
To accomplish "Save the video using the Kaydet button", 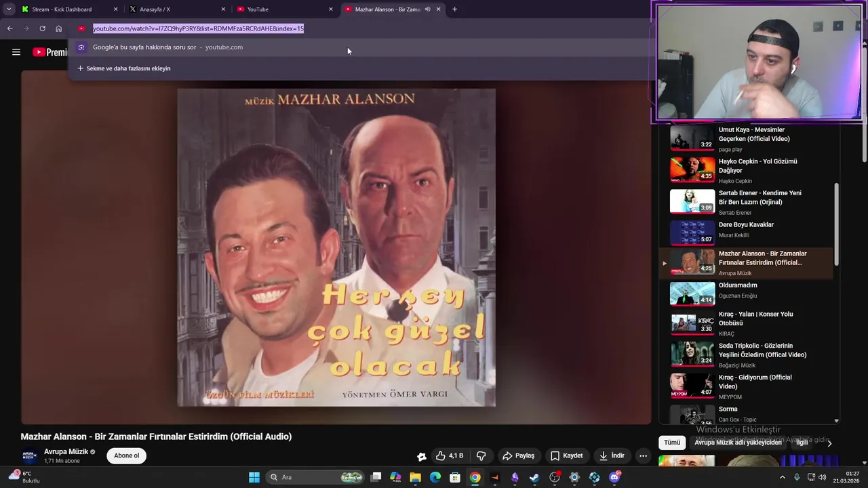I will click(x=566, y=456).
